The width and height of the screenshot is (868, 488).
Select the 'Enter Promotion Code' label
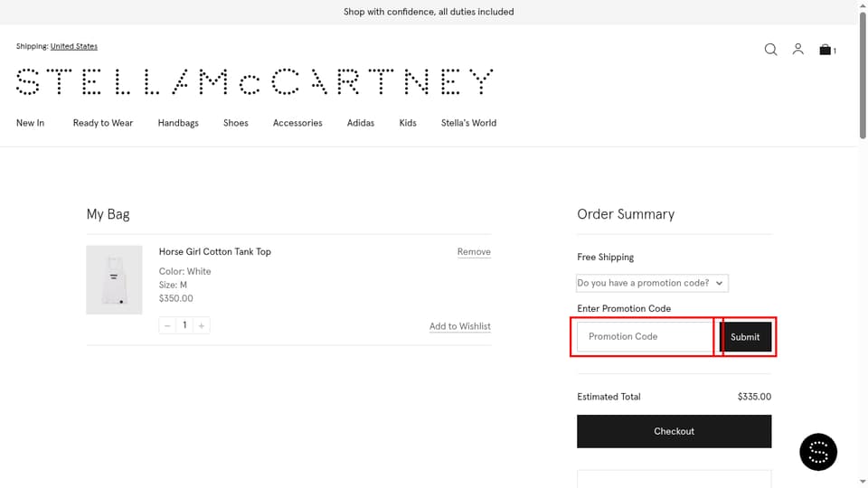[x=624, y=309]
